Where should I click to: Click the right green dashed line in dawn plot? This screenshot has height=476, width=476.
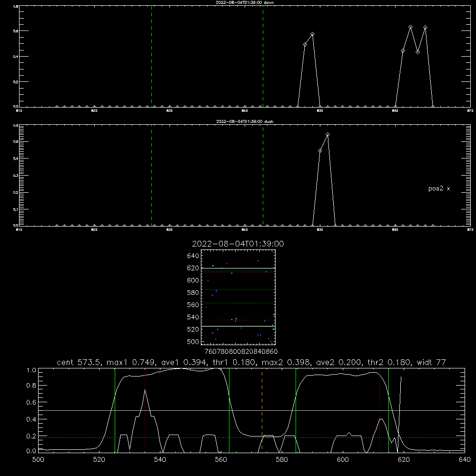click(263, 56)
